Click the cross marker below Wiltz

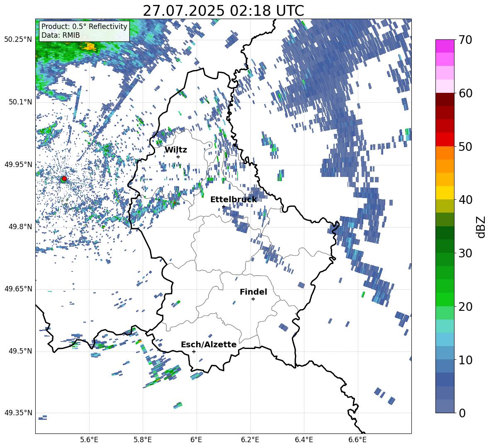(x=178, y=157)
